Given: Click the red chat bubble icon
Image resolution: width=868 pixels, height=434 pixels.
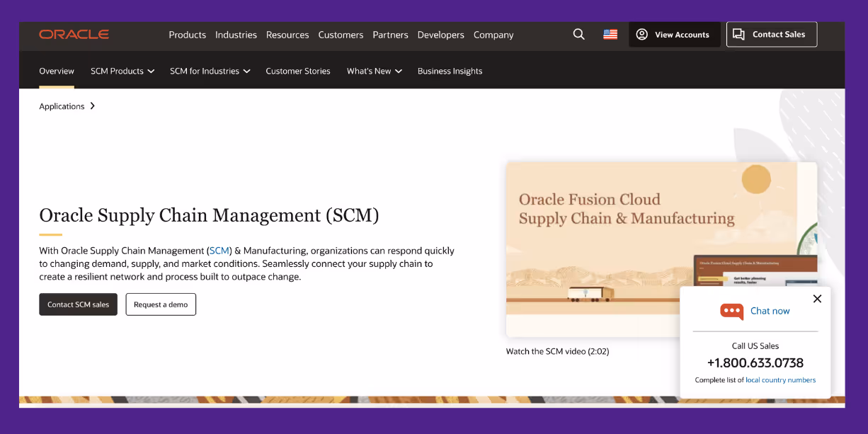Looking at the screenshot, I should click(x=731, y=311).
